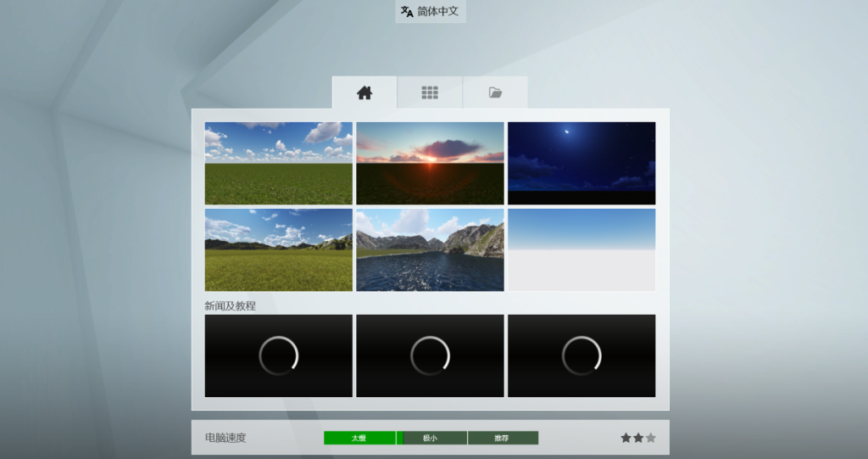Click the first star rating icon

(x=626, y=438)
